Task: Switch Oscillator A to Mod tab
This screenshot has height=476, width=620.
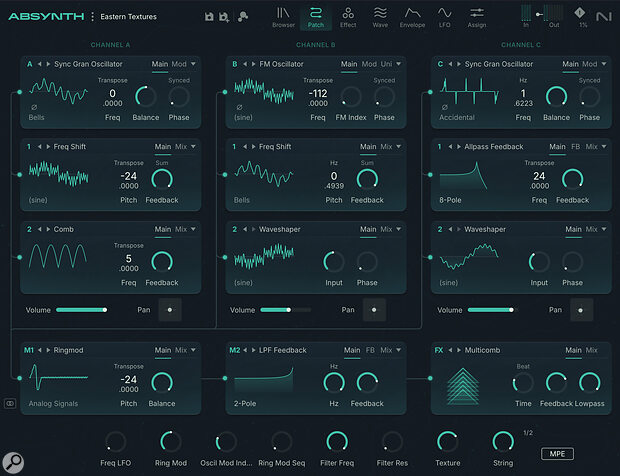Action: [179, 64]
